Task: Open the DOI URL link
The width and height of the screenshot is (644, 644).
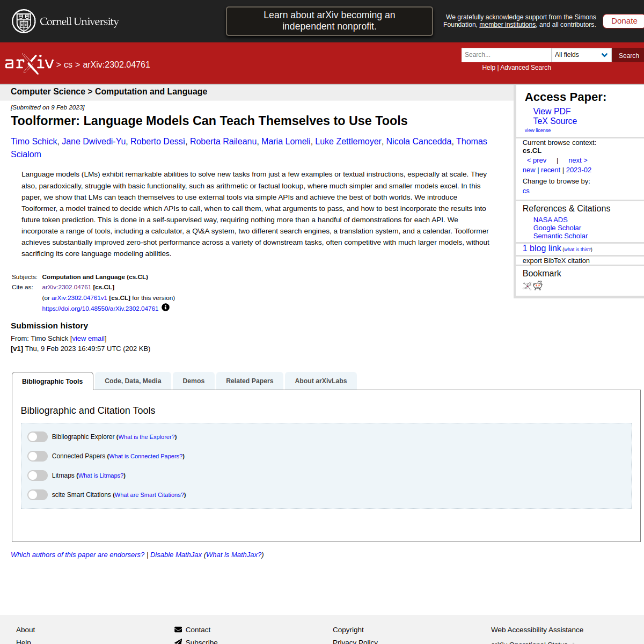Action: [100, 309]
